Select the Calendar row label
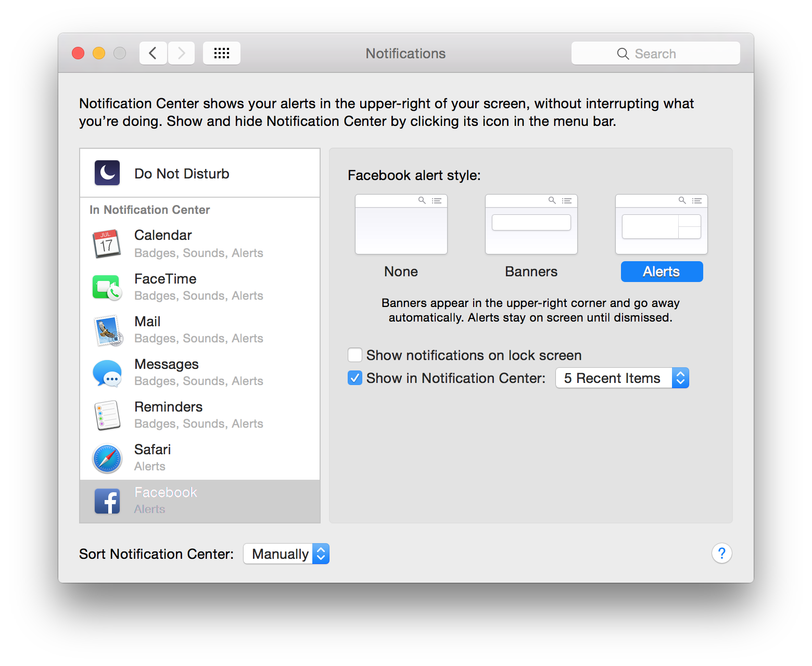This screenshot has width=812, height=666. pyautogui.click(x=163, y=235)
